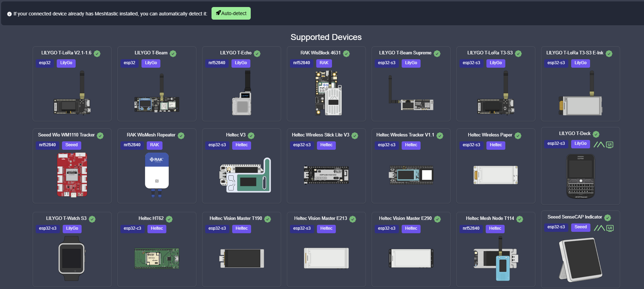The width and height of the screenshot is (644, 289).
Task: Click the esp32 tag on LILYGO T-LoRa V2.1-1.6
Action: coord(45,63)
